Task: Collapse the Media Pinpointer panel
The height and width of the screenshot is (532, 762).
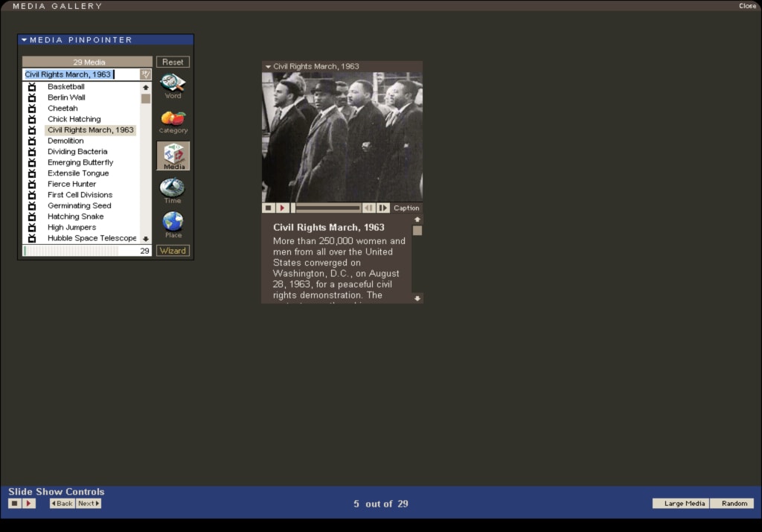Action: click(24, 40)
